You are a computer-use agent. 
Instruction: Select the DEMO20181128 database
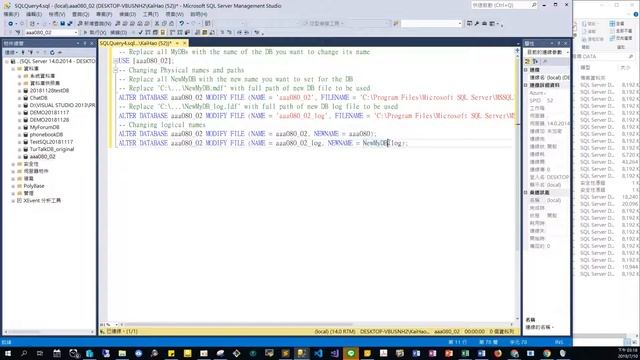click(x=49, y=120)
